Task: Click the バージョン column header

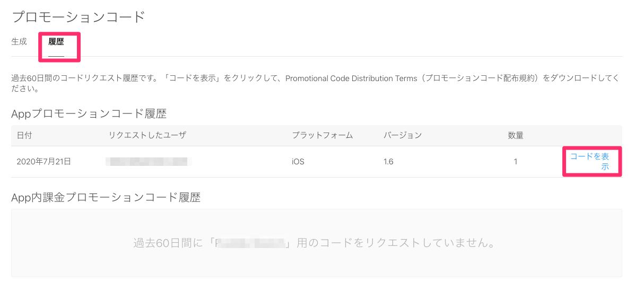Action: tap(403, 136)
